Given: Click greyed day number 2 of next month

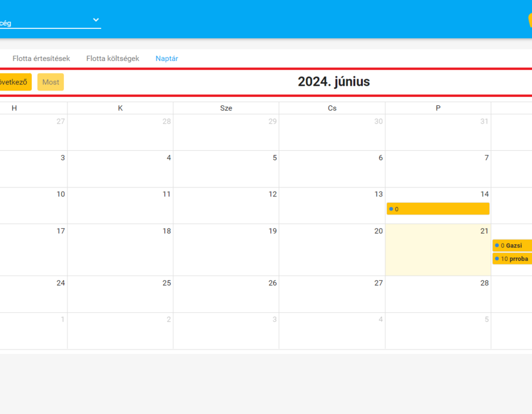Looking at the screenshot, I should point(168,319).
